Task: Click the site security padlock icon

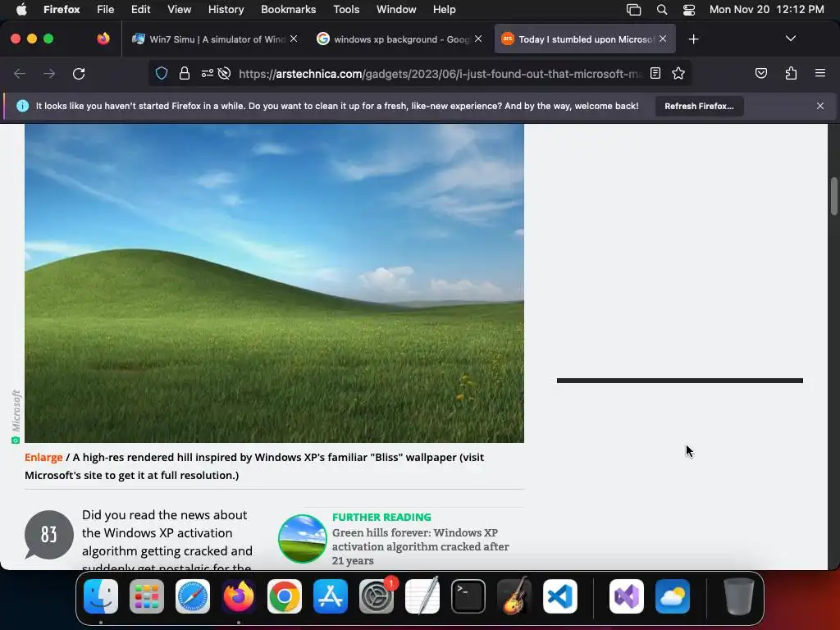Action: (185, 73)
